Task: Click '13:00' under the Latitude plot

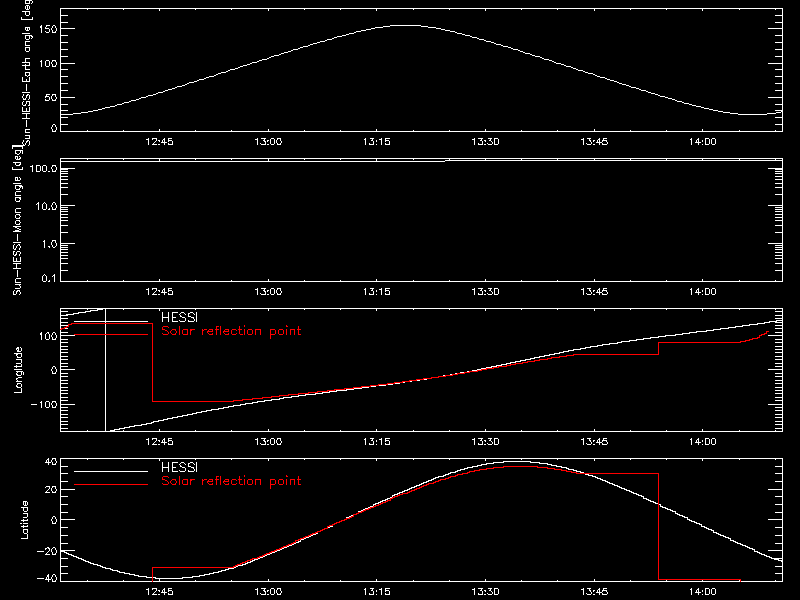Action: pos(268,592)
